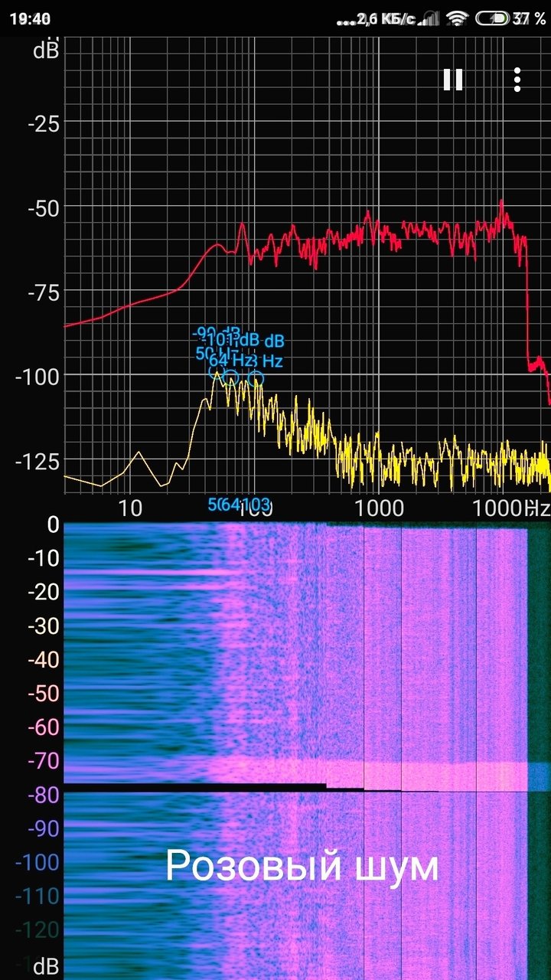Pause the spectrum analyzer

pos(453,80)
